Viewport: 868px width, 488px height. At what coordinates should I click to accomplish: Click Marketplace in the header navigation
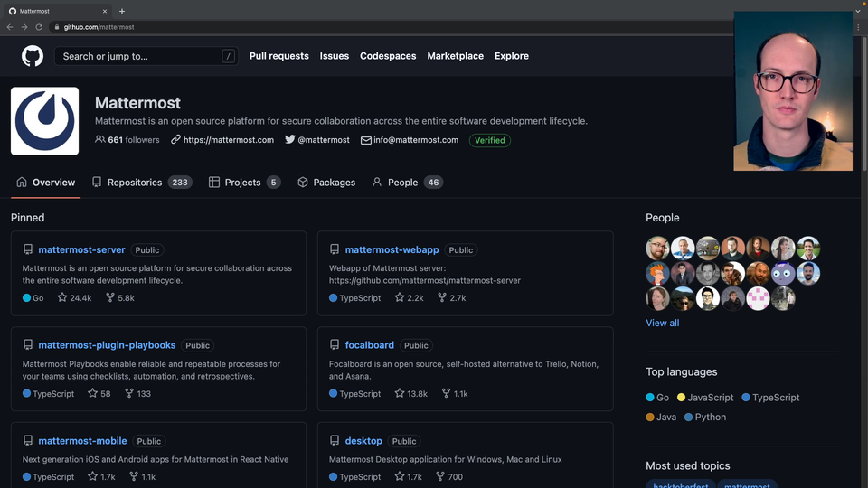[455, 56]
